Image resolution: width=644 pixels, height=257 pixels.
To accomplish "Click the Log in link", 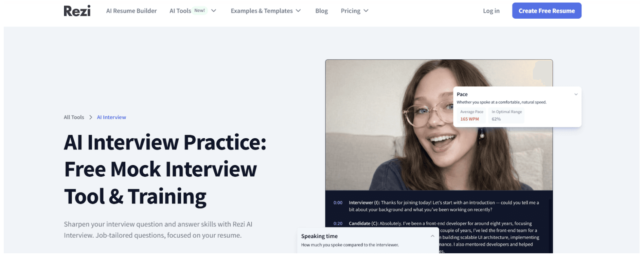I will click(491, 11).
